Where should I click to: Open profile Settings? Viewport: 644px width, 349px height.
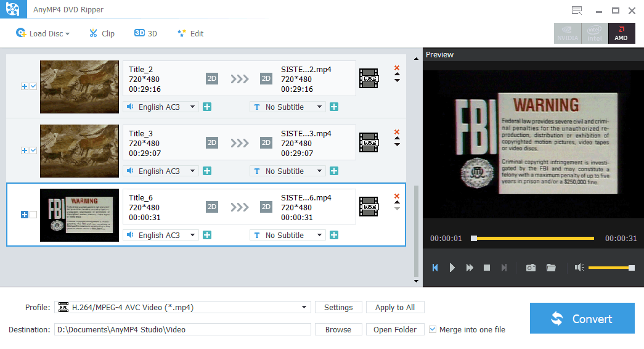point(338,308)
